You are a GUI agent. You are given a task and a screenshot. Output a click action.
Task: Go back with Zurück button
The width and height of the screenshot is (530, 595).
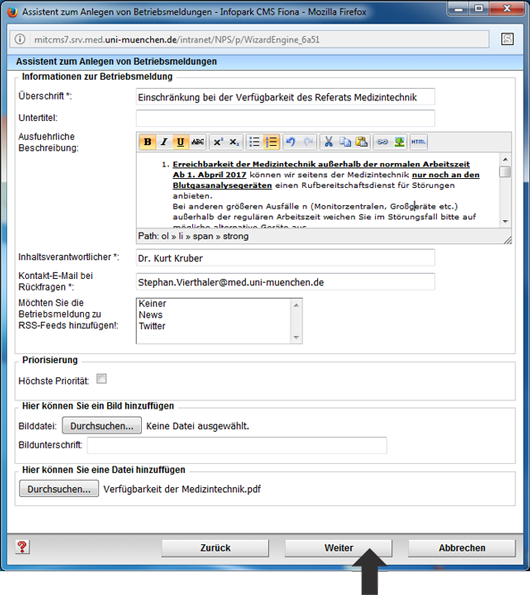point(215,548)
